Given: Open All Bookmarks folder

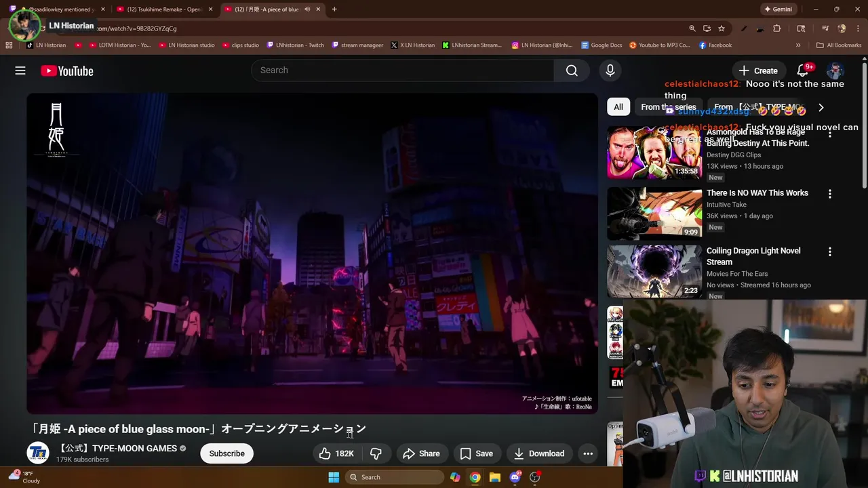Looking at the screenshot, I should coord(839,45).
